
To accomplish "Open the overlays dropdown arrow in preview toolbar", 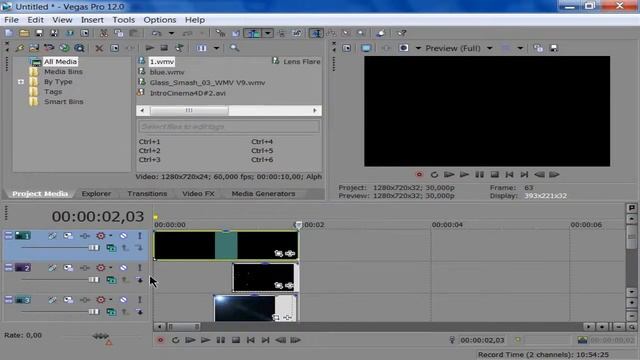I will [520, 48].
